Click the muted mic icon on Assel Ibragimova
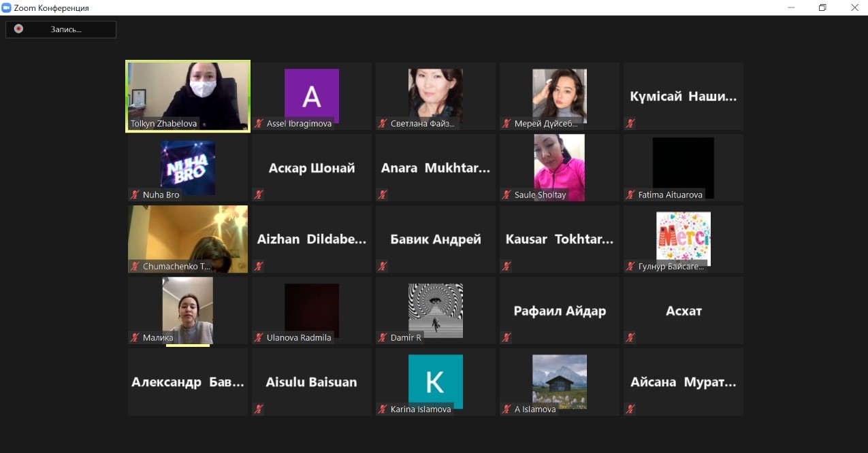Image resolution: width=868 pixels, height=453 pixels. 259,124
